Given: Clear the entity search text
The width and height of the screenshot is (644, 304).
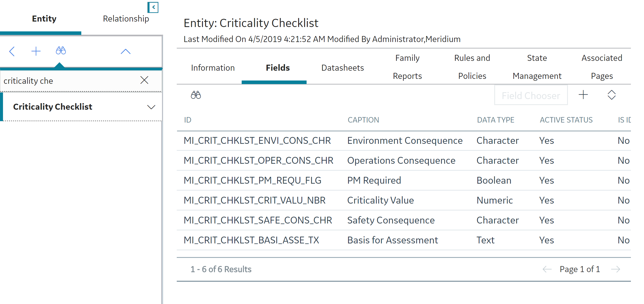Looking at the screenshot, I should (144, 80).
